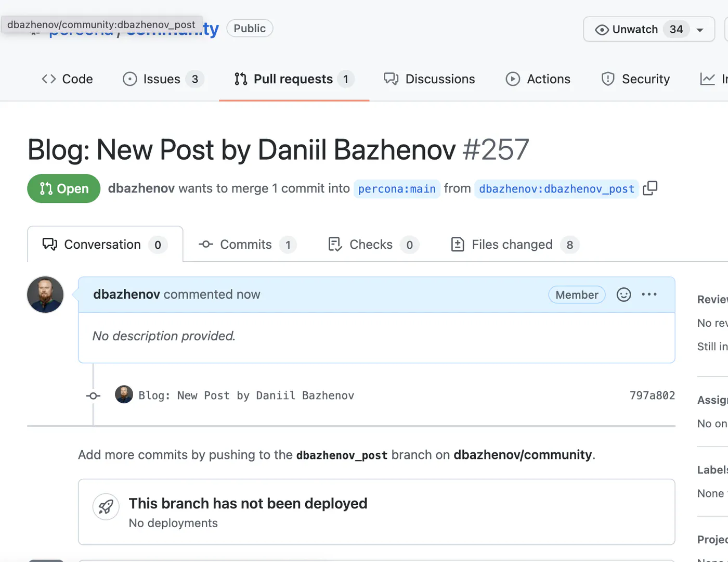This screenshot has width=728, height=562.
Task: Click the #257 pull request number
Action: (x=496, y=150)
